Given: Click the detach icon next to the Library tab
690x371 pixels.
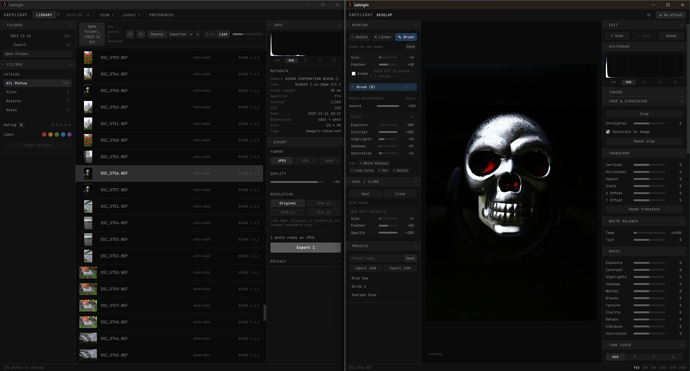Looking at the screenshot, I should (x=59, y=15).
